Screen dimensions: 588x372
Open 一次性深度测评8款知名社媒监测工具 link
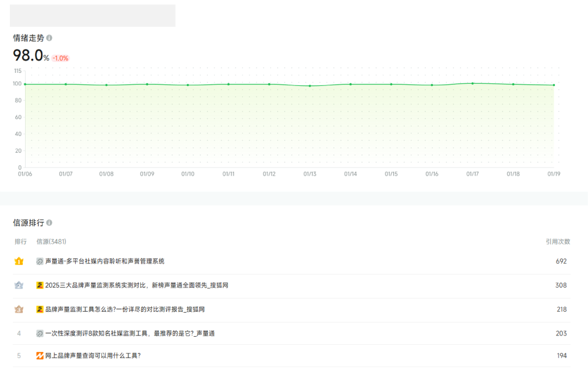[130, 333]
